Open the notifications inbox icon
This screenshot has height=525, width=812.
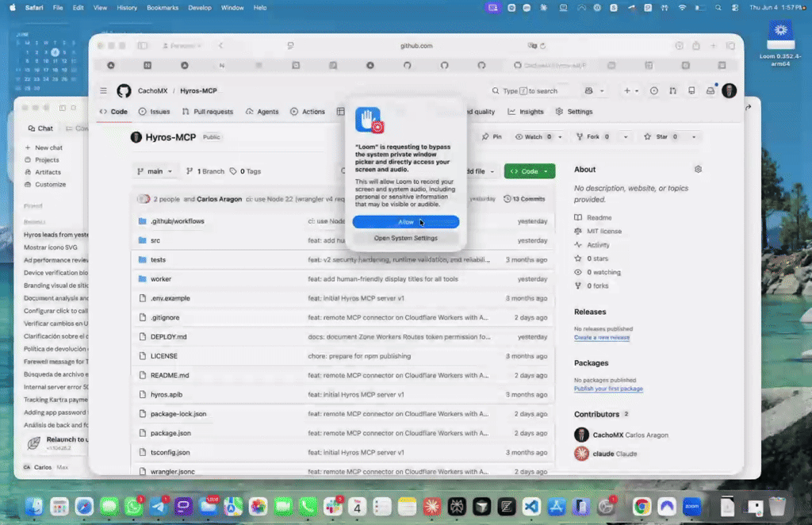[710, 90]
